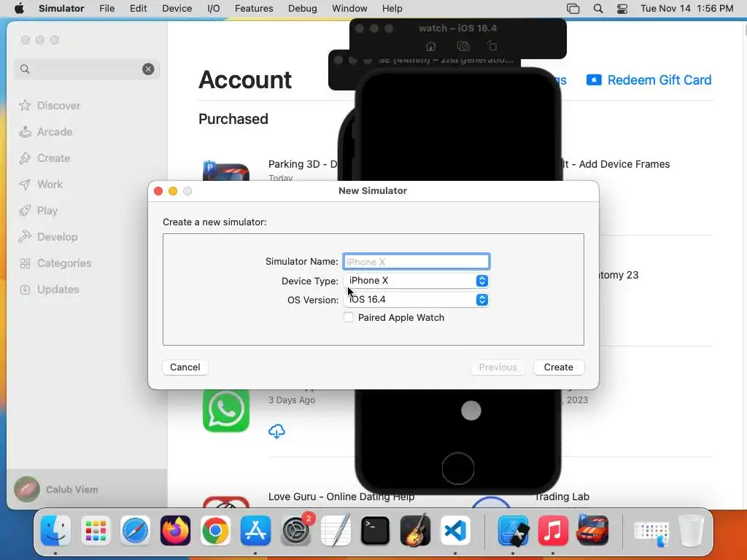Image resolution: width=747 pixels, height=560 pixels.
Task: Click Trading Lab app title
Action: pos(562,497)
